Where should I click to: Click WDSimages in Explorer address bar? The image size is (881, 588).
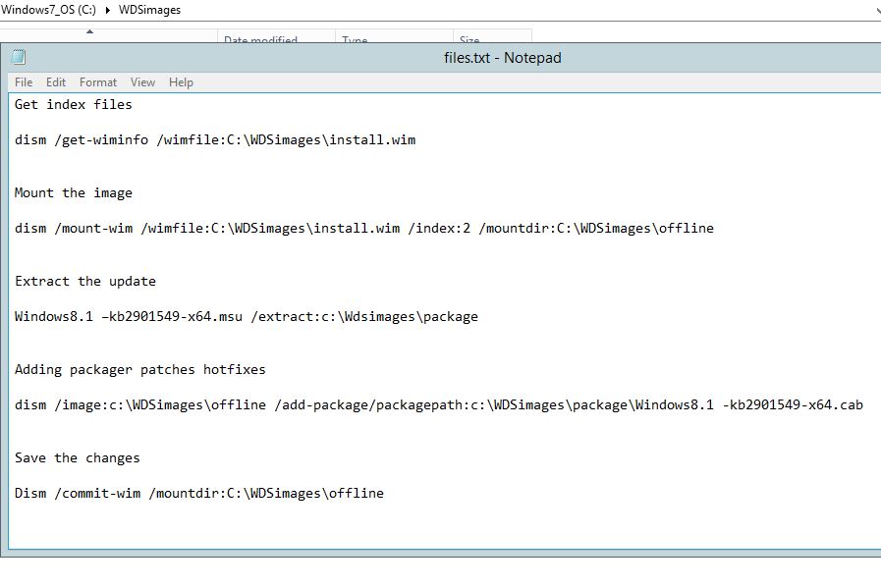coord(150,10)
